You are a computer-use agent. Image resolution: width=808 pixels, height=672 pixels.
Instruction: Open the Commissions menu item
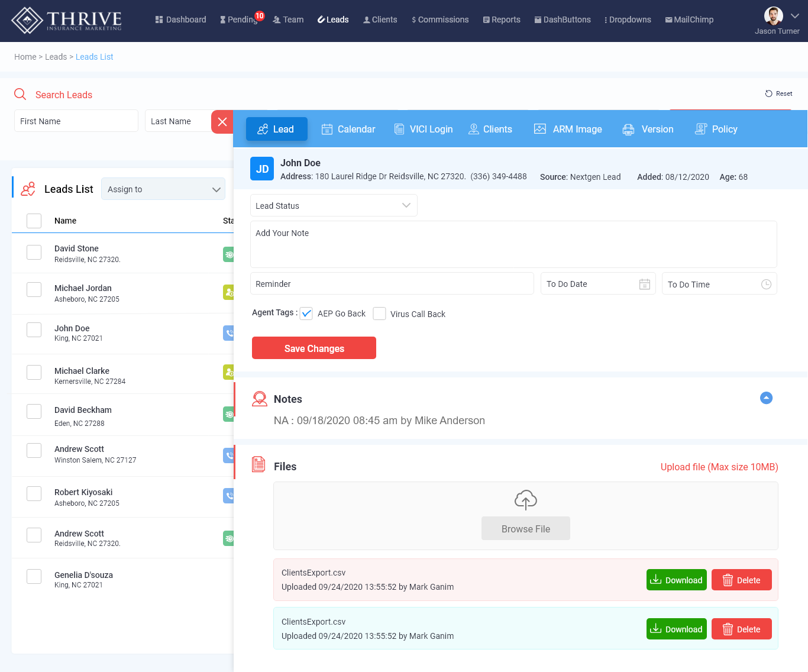(440, 20)
